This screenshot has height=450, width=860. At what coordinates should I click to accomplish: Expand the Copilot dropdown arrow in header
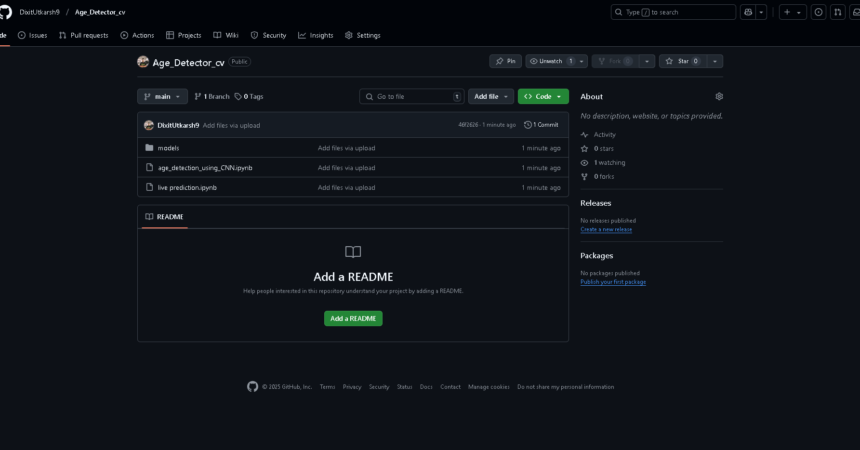coord(761,12)
